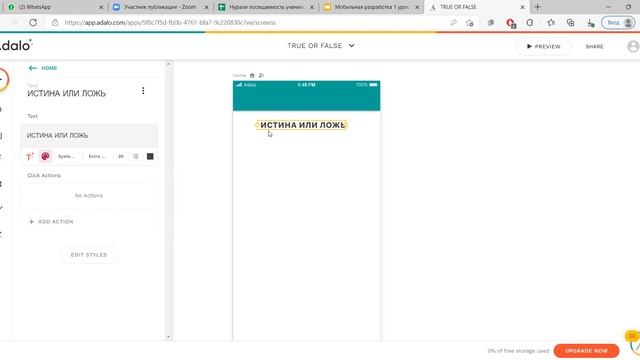640x360 pixels.
Task: Click ADD ACTION
Action: pos(51,222)
